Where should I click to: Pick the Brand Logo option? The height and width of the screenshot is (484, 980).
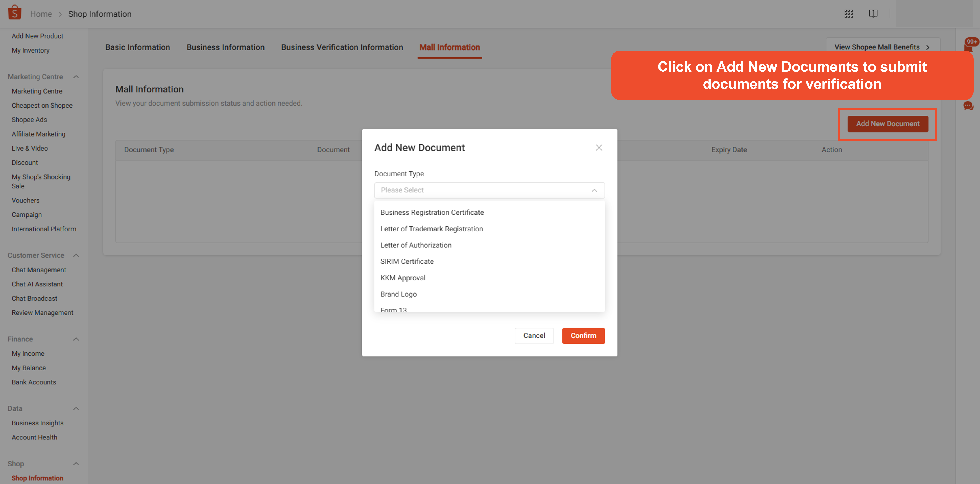(489, 294)
